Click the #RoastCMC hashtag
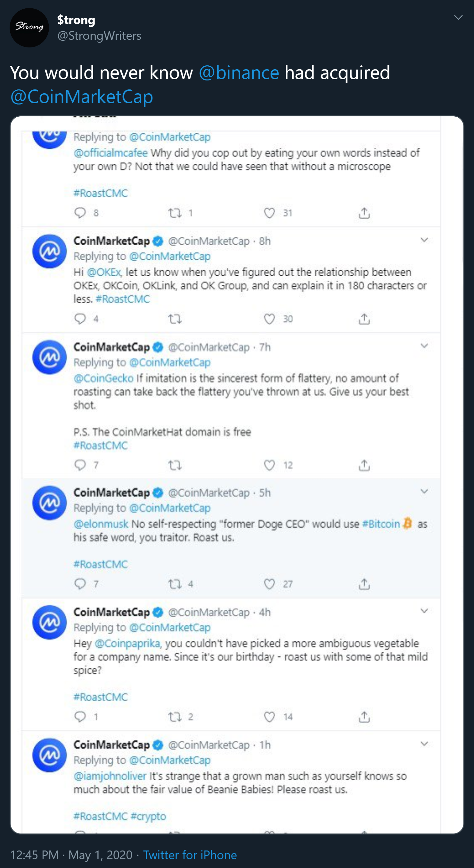474x868 pixels. point(100,193)
